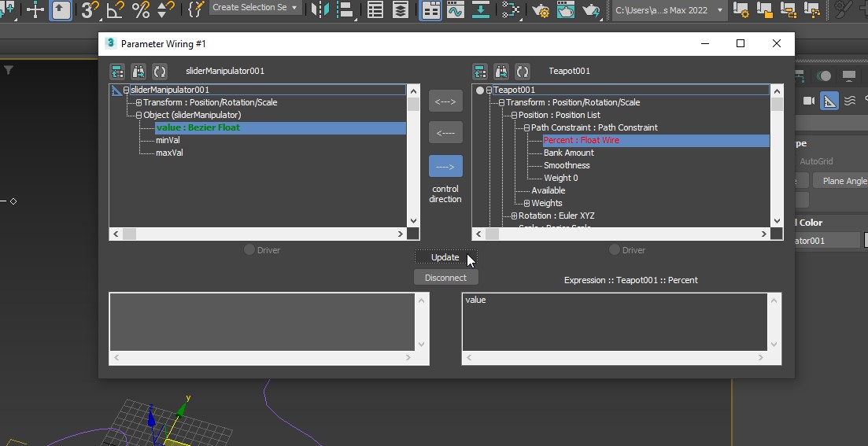This screenshot has width=868, height=446.
Task: Open the Create Selection Set dropdown
Action: 294,8
